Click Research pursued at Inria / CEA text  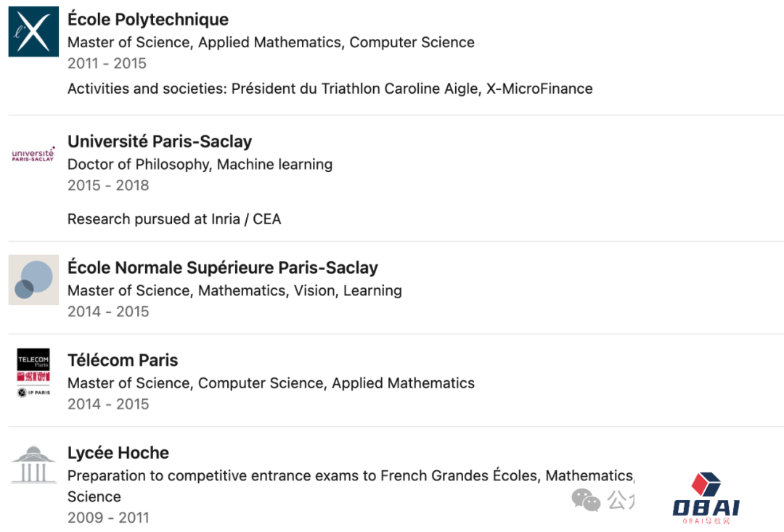pos(174,219)
